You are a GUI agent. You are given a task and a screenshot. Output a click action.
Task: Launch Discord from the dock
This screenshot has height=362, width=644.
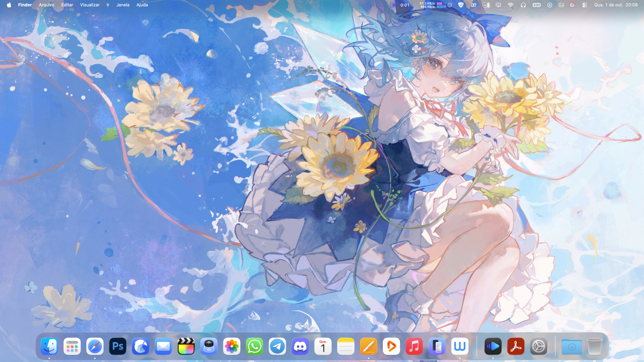click(300, 347)
